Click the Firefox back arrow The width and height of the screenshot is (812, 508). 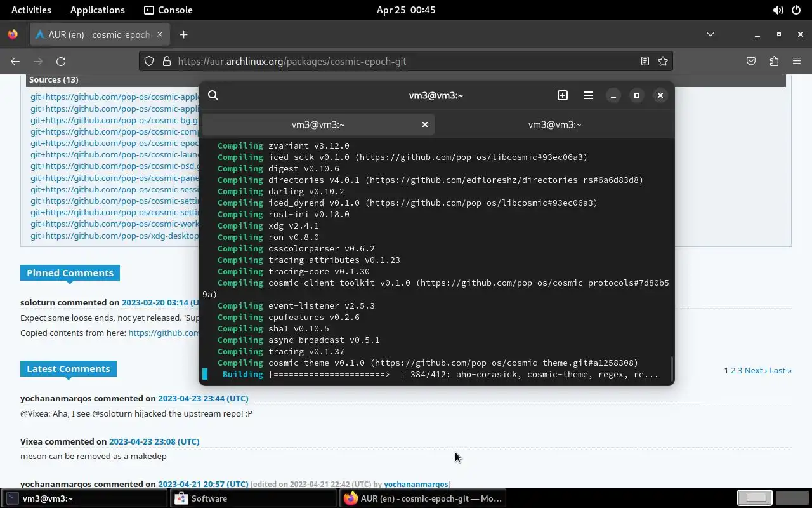tap(15, 61)
